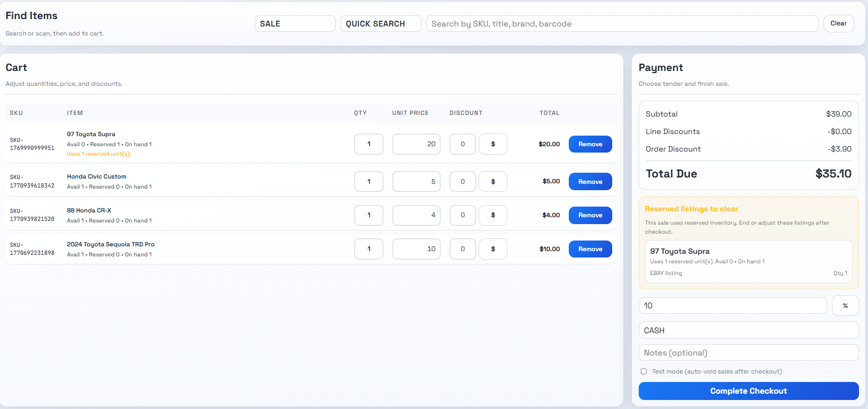Image resolution: width=868 pixels, height=409 pixels.
Task: Edit unit price for 88 Honda CR-X
Action: (x=416, y=215)
